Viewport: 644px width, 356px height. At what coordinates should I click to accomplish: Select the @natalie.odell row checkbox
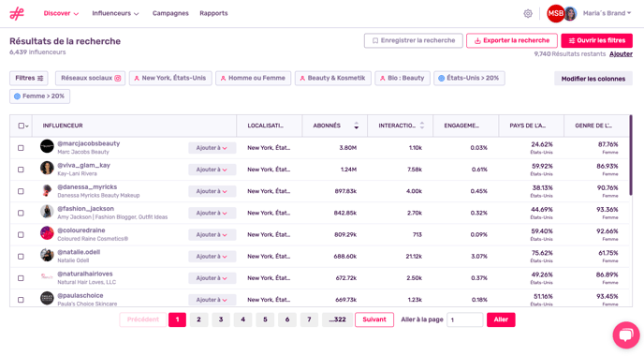pos(21,257)
